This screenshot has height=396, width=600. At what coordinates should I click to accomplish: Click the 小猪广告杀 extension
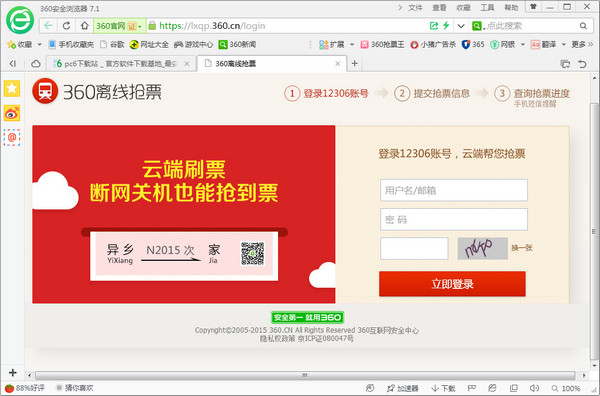coord(433,44)
